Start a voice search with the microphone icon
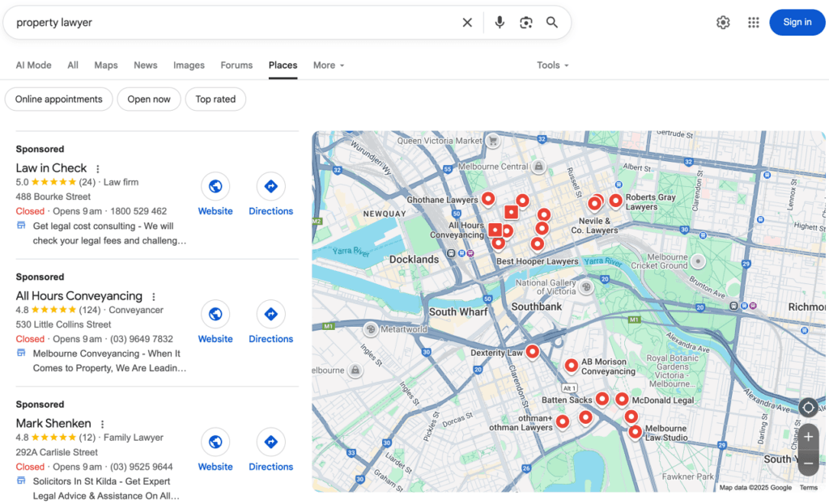829x504 pixels. click(499, 22)
